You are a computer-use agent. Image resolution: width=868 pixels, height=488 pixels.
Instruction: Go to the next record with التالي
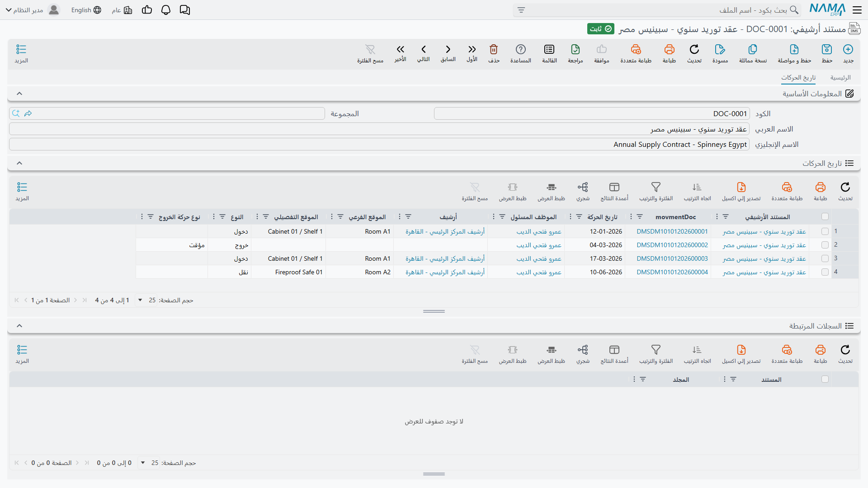pyautogui.click(x=424, y=54)
